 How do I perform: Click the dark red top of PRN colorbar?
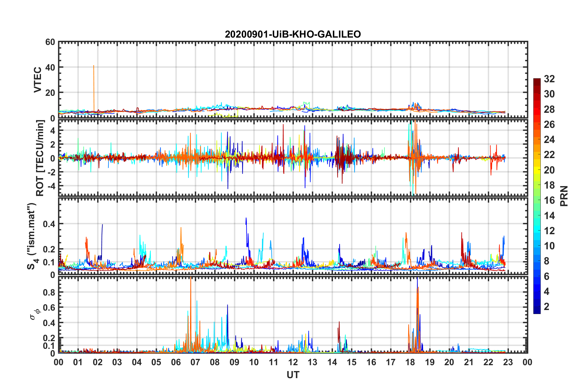[537, 81]
